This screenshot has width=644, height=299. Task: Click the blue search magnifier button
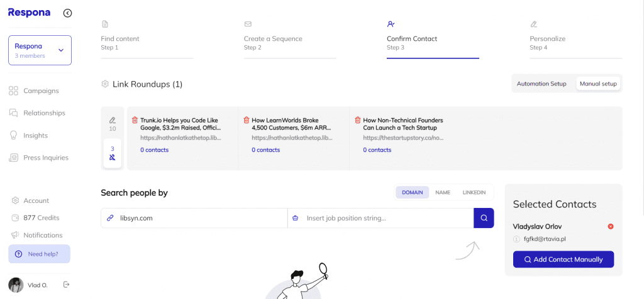point(484,218)
